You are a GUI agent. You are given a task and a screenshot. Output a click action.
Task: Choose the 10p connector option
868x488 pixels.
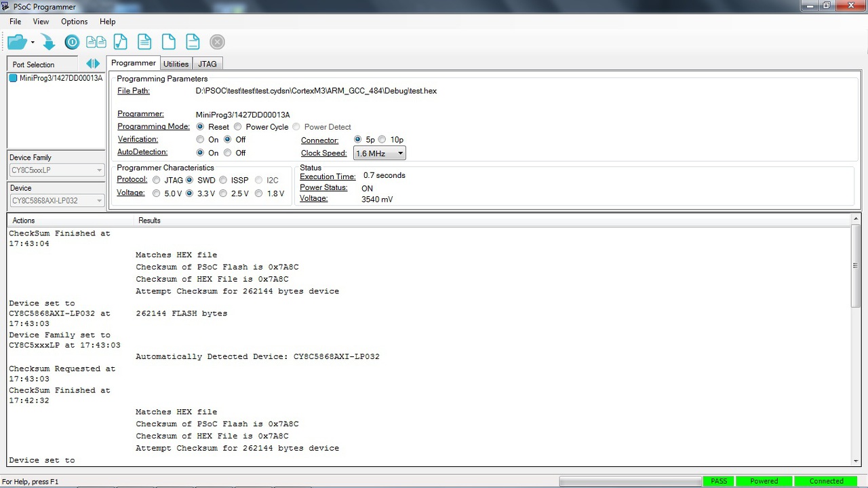tap(382, 140)
